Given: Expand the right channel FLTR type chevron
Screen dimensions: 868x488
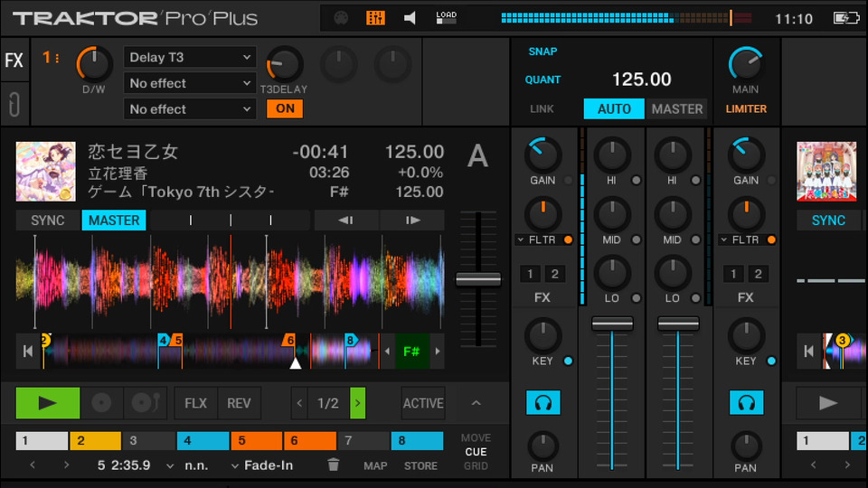Looking at the screenshot, I should pos(723,239).
